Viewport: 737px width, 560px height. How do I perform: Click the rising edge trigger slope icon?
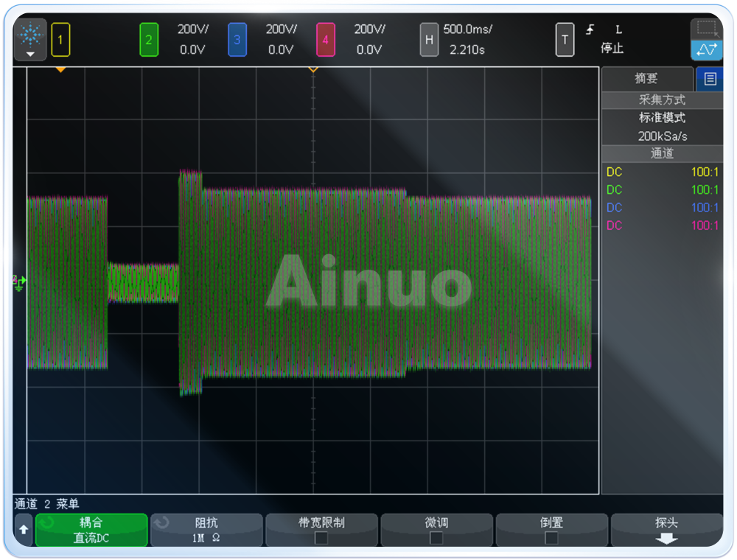tap(590, 29)
